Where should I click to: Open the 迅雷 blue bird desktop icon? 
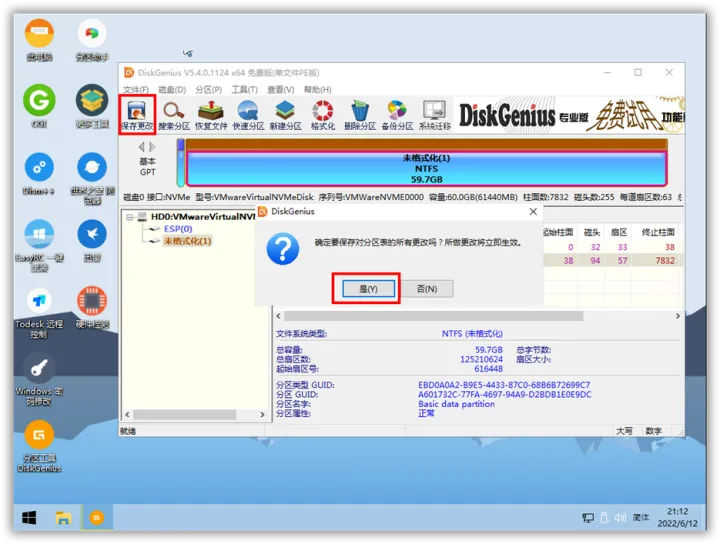point(92,241)
